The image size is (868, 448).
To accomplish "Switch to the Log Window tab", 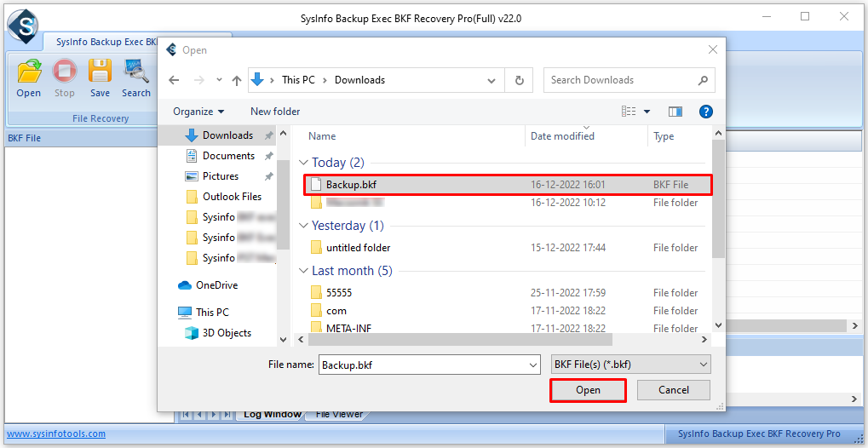I will tap(273, 414).
